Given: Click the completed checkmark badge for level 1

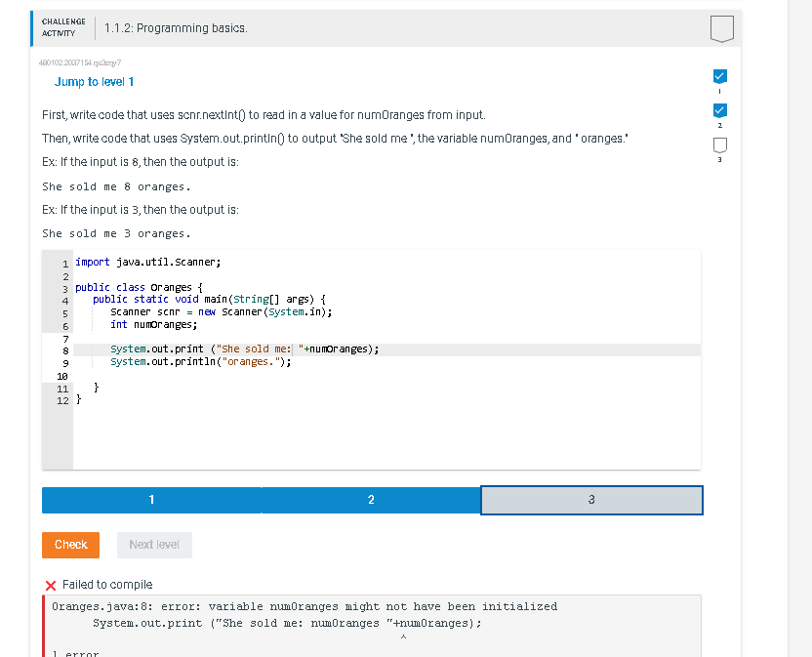Looking at the screenshot, I should click(x=719, y=75).
